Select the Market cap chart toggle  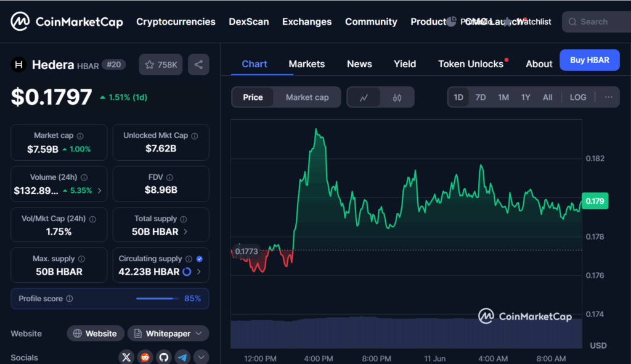point(307,97)
